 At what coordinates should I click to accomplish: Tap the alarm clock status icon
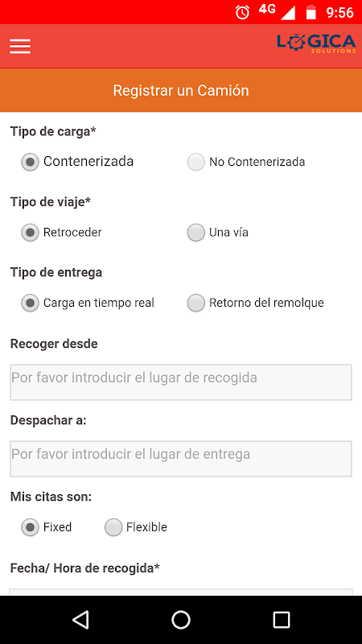(x=242, y=12)
